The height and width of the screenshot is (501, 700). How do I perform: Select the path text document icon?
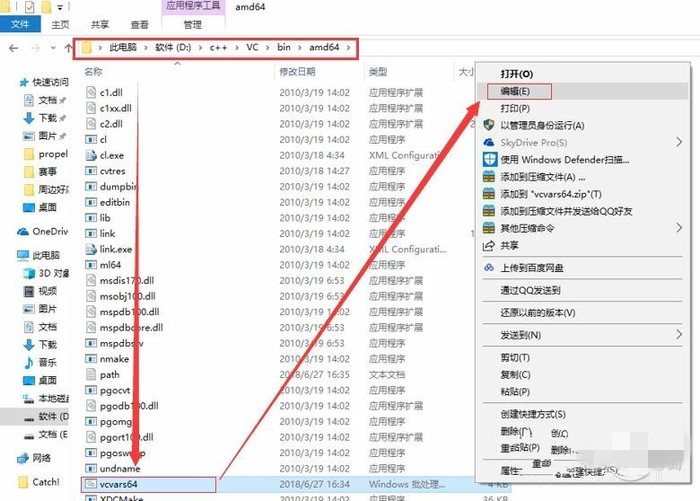click(91, 374)
